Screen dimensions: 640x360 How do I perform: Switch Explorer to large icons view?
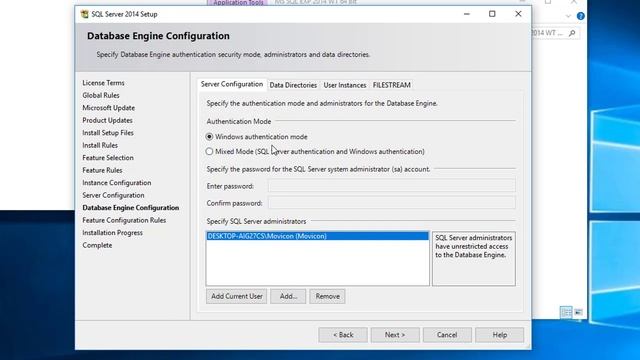pyautogui.click(x=578, y=312)
